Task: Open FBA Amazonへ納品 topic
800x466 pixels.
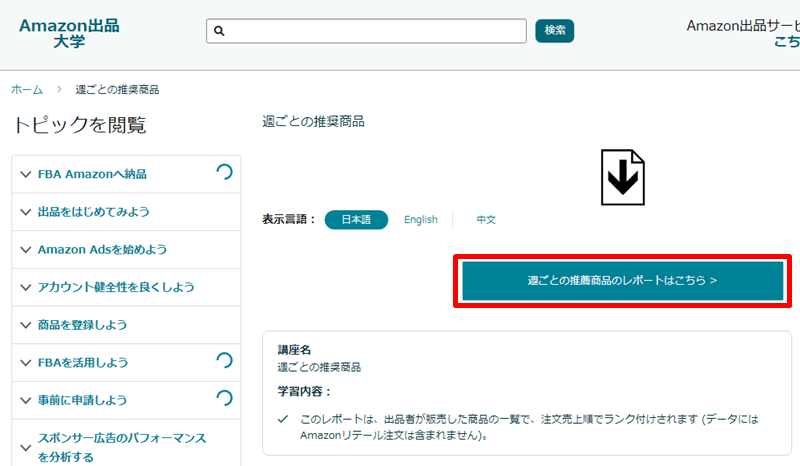Action: pos(92,175)
